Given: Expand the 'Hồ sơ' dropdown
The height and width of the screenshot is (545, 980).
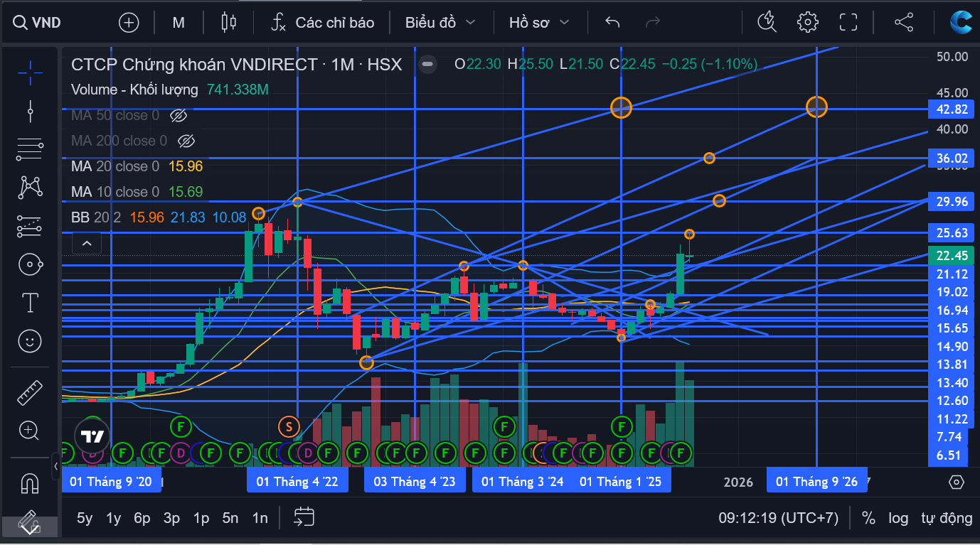Looking at the screenshot, I should 539,23.
